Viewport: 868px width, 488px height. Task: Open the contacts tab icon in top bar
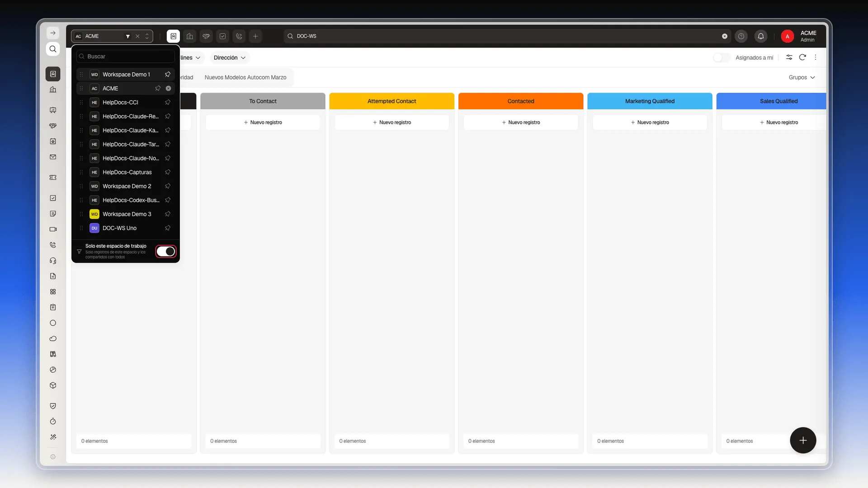pyautogui.click(x=173, y=36)
